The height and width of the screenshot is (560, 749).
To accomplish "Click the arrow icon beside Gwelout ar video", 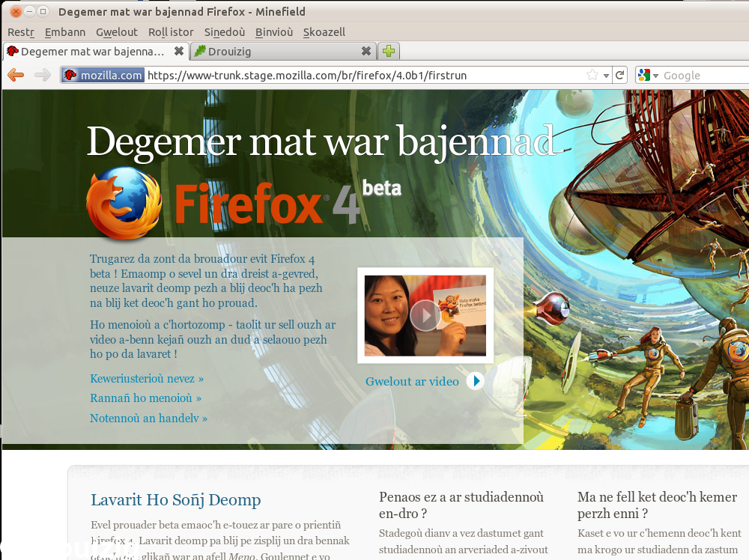I will (475, 381).
